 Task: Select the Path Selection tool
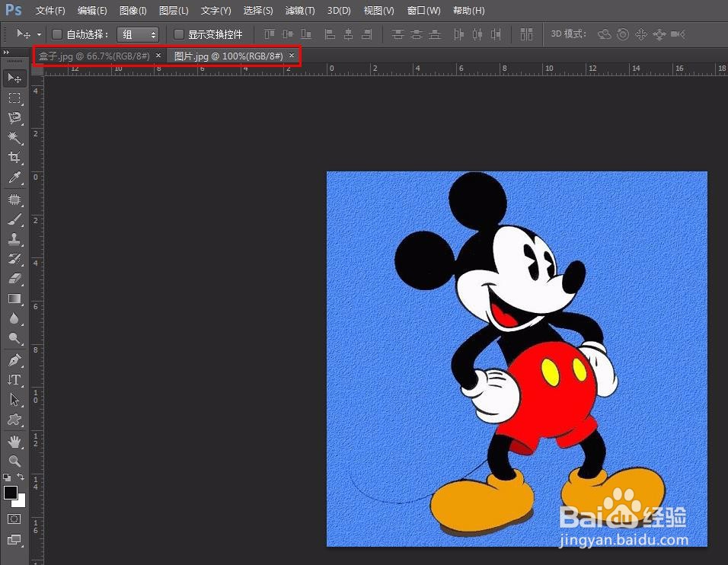(x=14, y=400)
